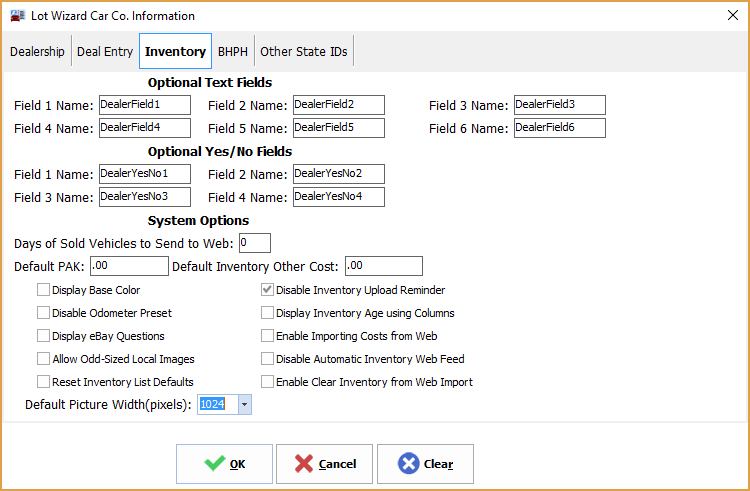Toggle Display Inventory Age using Columns
The height and width of the screenshot is (491, 750).
(x=267, y=313)
